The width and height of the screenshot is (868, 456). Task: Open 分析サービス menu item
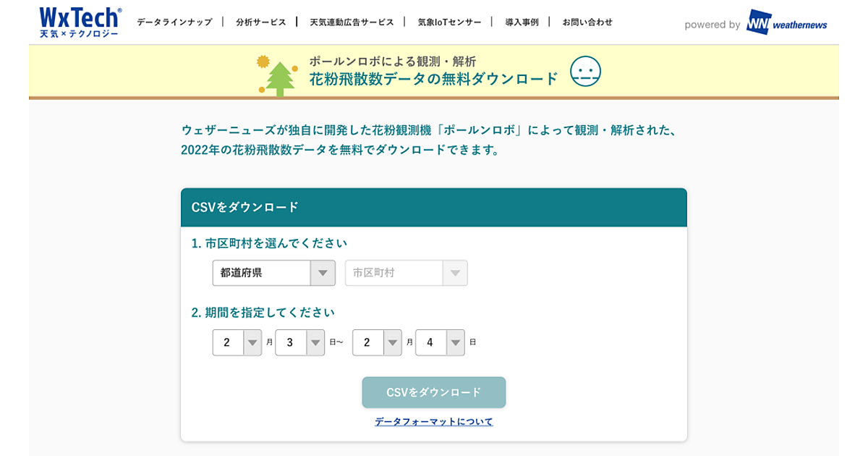pyautogui.click(x=260, y=22)
